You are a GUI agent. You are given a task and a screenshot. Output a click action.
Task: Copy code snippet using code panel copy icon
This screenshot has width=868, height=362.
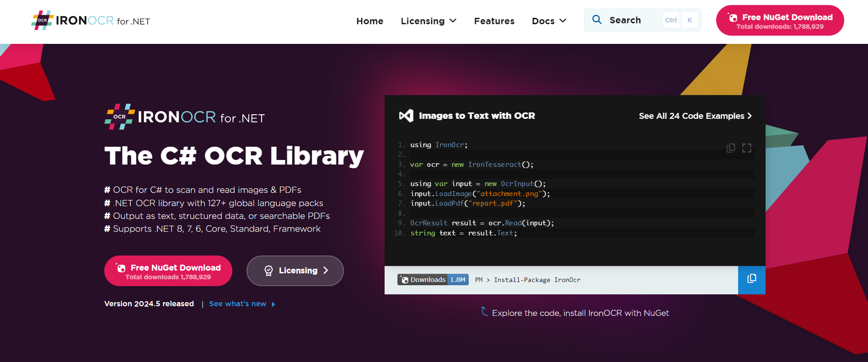730,148
